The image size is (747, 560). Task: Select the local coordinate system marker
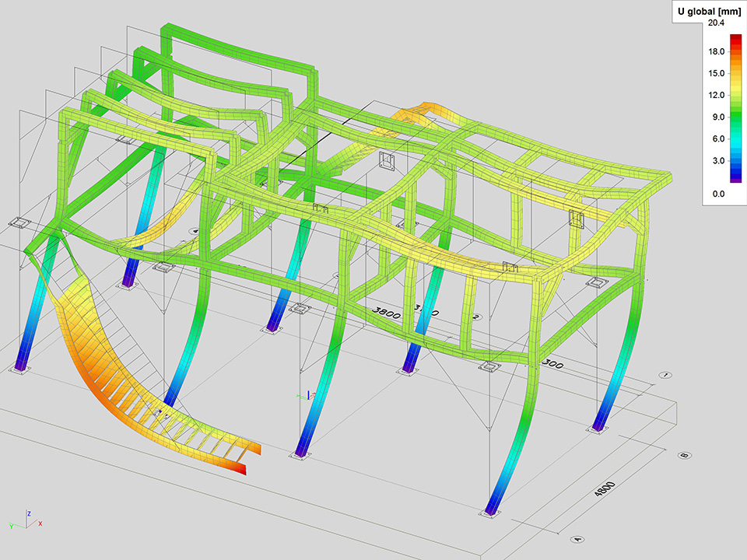coord(307,394)
